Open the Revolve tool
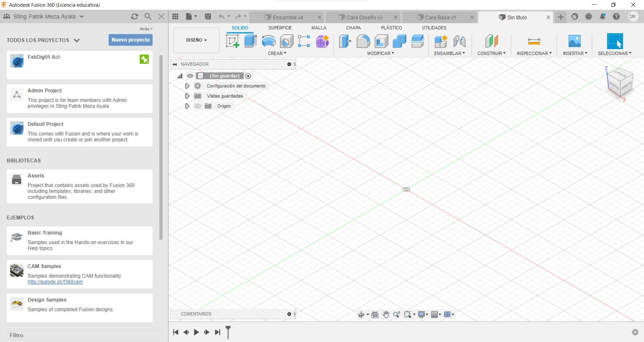Image resolution: width=644 pixels, height=342 pixels. pyautogui.click(x=268, y=41)
